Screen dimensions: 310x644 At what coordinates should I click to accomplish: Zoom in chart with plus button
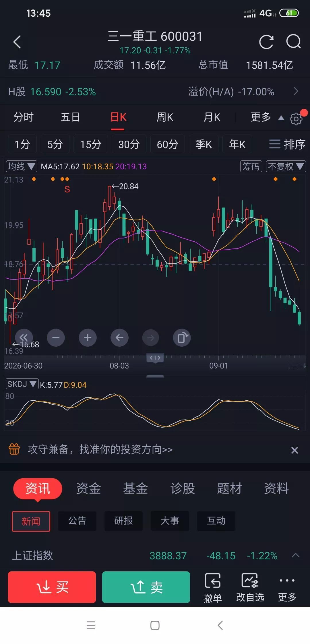(88, 338)
